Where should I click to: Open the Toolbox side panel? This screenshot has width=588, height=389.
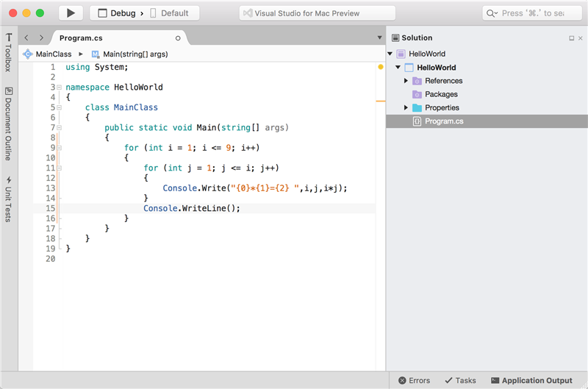[x=9, y=52]
